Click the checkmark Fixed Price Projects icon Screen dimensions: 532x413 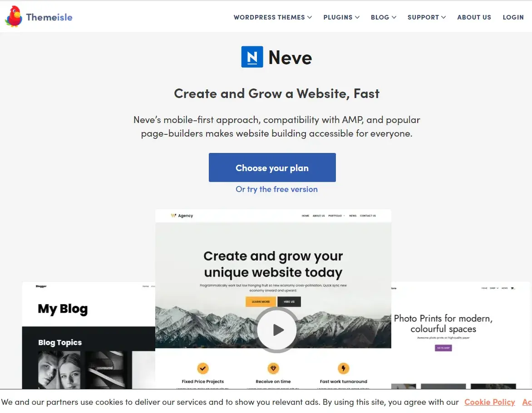pos(202,368)
